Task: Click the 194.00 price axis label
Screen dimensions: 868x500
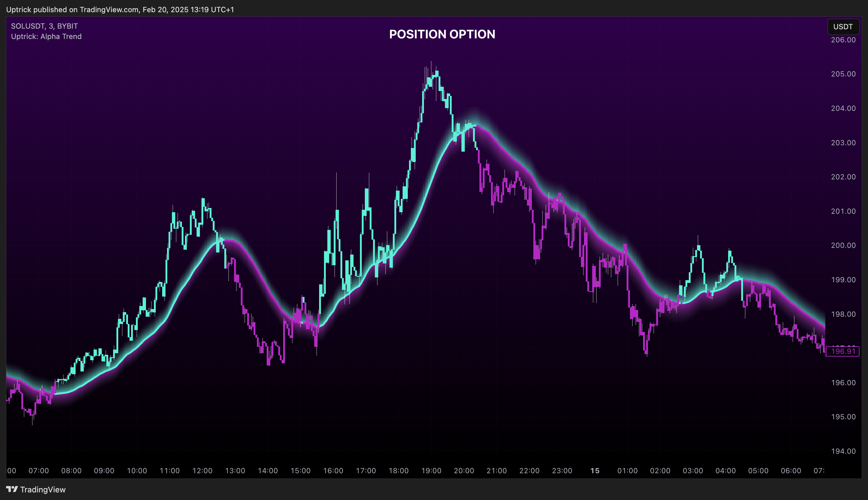Action: point(843,451)
